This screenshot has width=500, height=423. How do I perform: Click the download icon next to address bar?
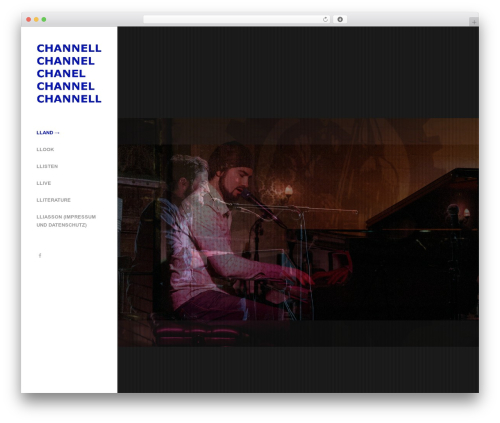340,19
